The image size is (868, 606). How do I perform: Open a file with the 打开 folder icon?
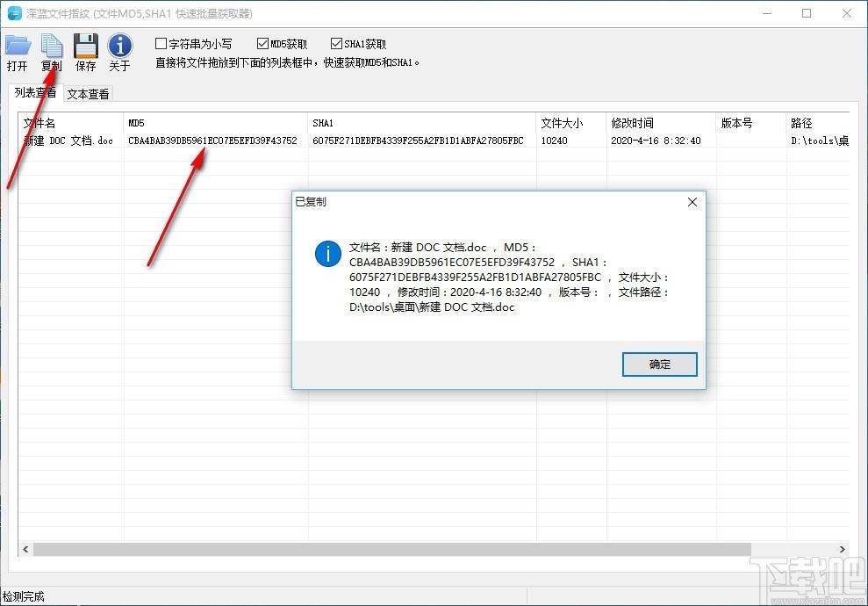pos(18,52)
